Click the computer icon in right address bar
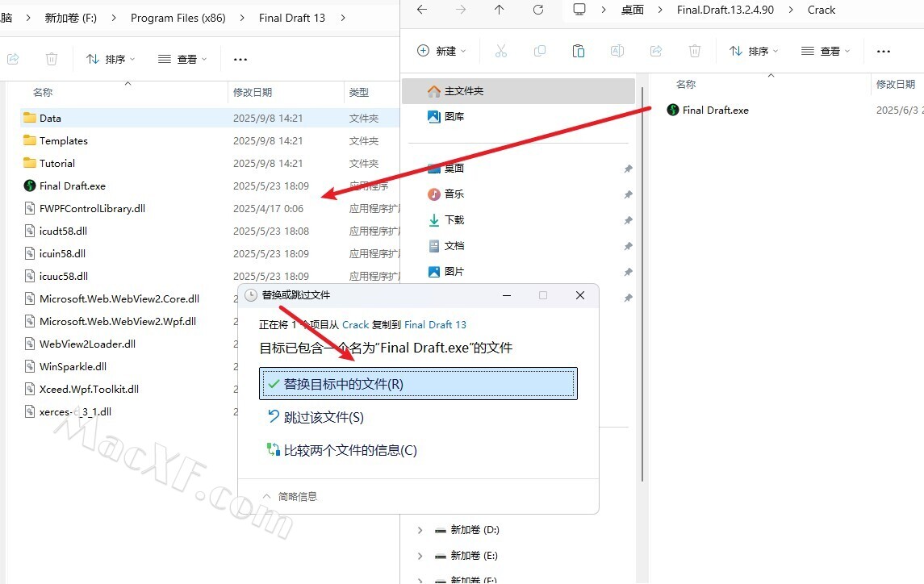Image resolution: width=924 pixels, height=584 pixels. [x=579, y=10]
